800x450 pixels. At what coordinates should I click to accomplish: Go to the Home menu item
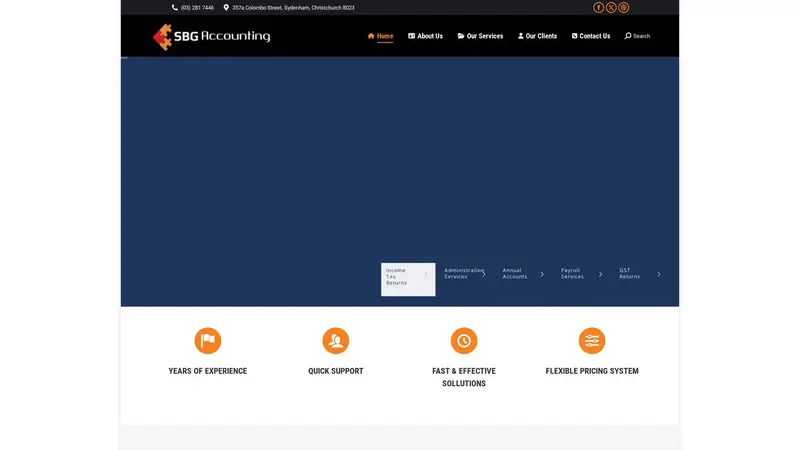pos(381,36)
